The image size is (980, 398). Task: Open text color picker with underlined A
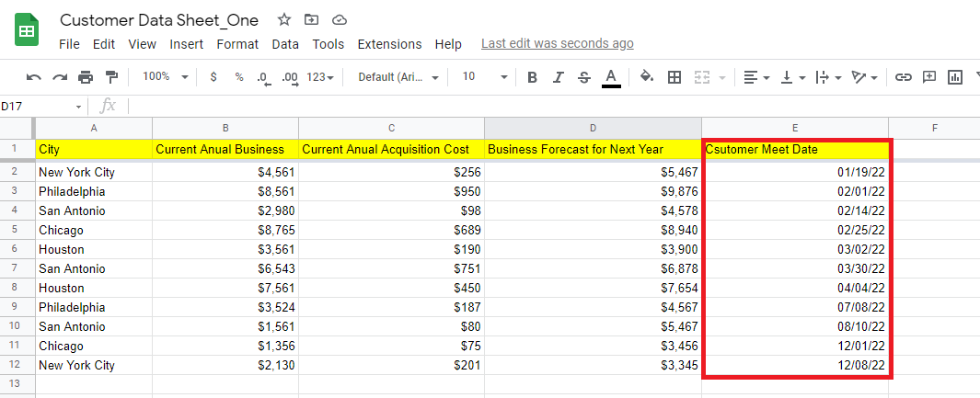pos(611,77)
